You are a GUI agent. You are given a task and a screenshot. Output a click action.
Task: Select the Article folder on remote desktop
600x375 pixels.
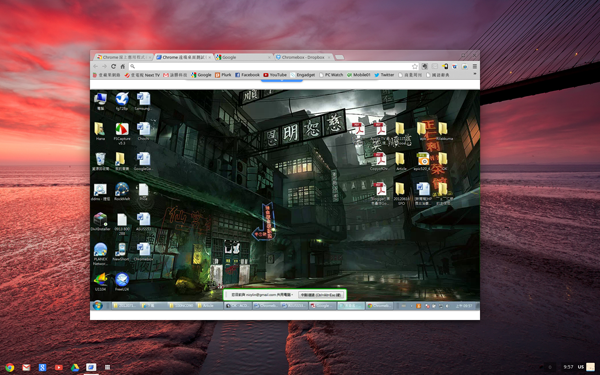tap(401, 161)
